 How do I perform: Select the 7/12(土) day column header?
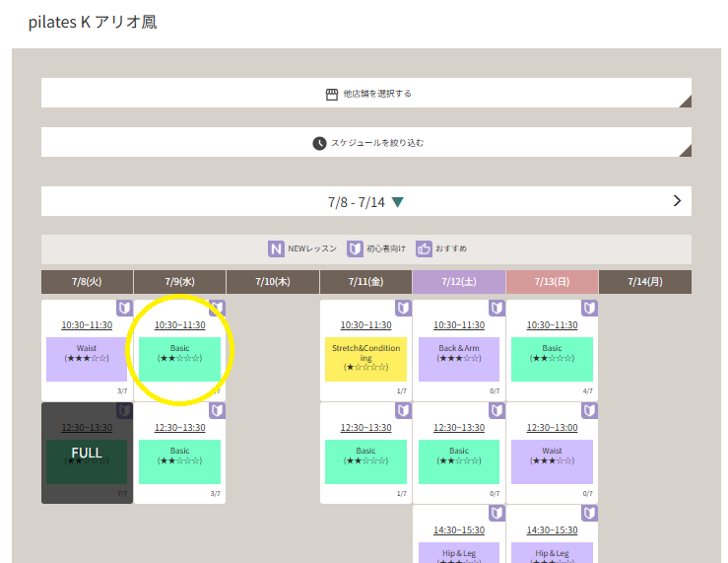[x=459, y=282]
